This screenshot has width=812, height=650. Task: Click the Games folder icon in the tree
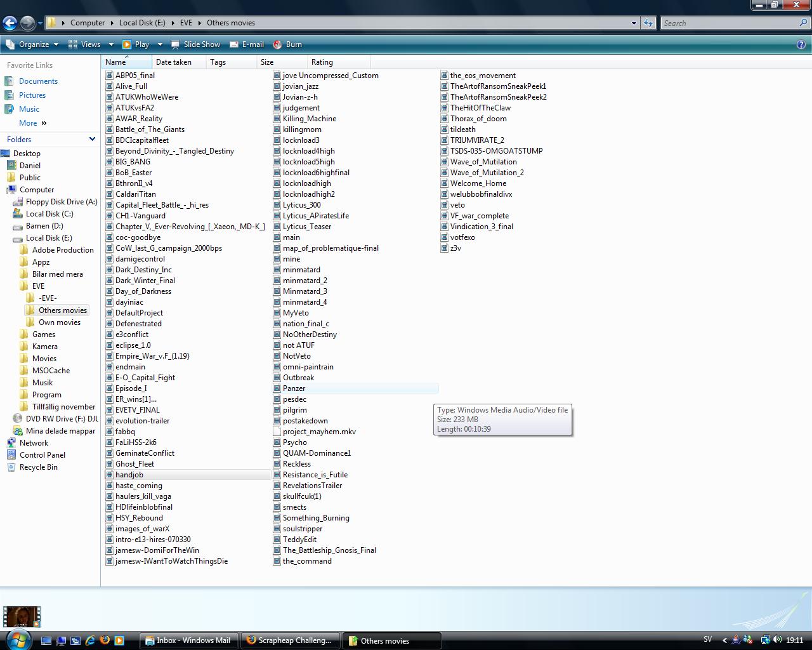click(23, 335)
